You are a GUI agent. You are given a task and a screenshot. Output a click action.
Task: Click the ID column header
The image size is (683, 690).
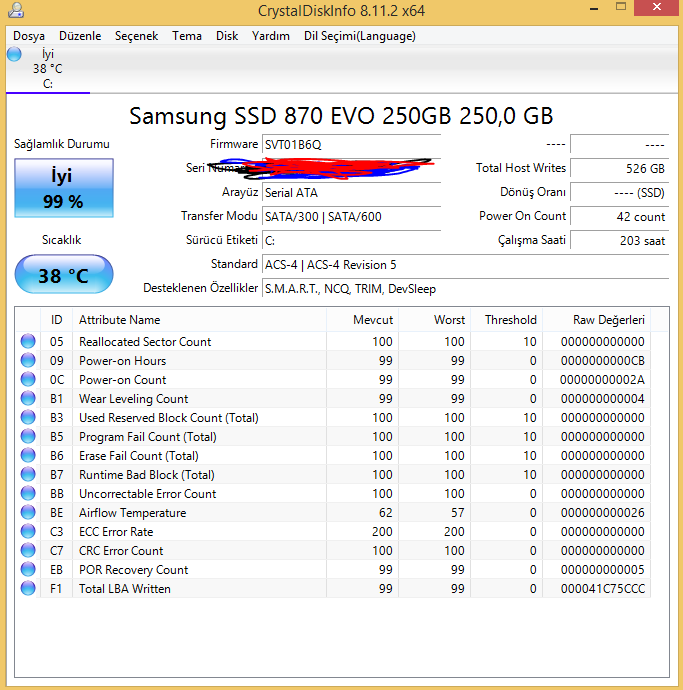(56, 320)
